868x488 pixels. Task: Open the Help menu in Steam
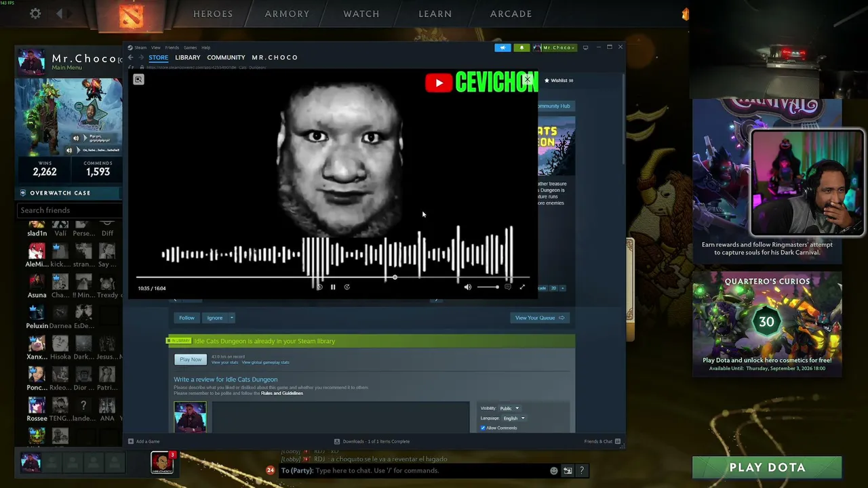[205, 47]
